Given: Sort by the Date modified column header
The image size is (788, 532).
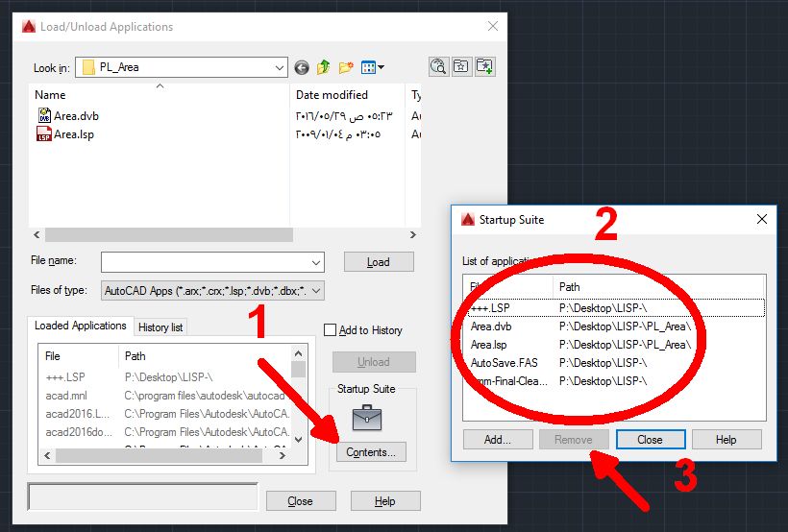Looking at the screenshot, I should [347, 94].
